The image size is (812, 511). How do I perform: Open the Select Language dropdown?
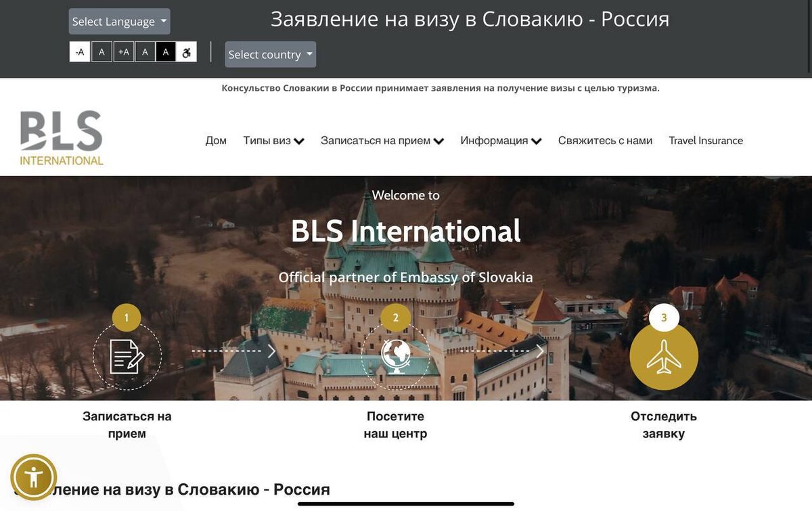click(x=120, y=22)
